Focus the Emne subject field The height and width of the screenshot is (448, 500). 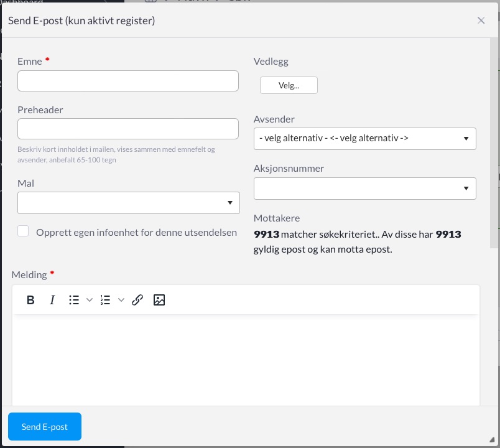tap(128, 81)
